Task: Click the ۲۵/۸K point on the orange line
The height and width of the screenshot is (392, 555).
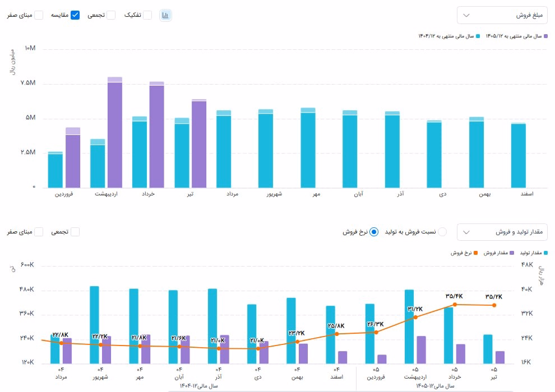Action: [336, 334]
